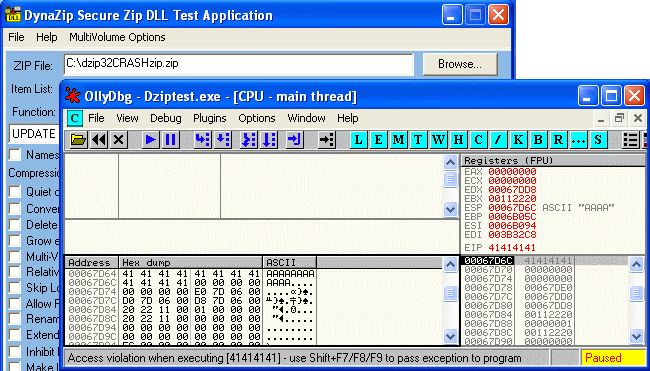Toggle the Multi-V checkbox in DynaZip

[x=15, y=256]
